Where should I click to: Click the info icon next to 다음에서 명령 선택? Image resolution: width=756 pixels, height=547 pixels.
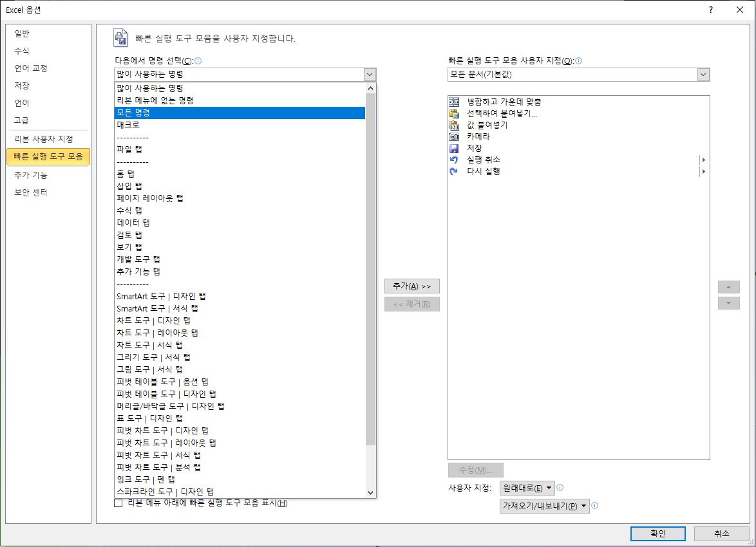click(198, 60)
